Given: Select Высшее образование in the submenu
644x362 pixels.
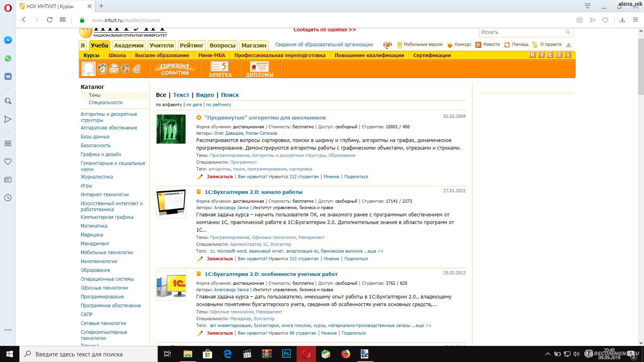Looking at the screenshot, I should (x=162, y=56).
